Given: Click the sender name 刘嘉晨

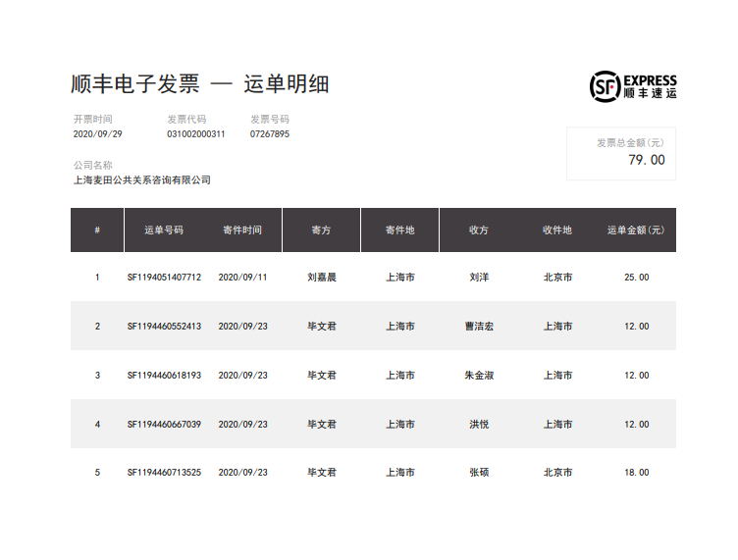Looking at the screenshot, I should coord(321,278).
